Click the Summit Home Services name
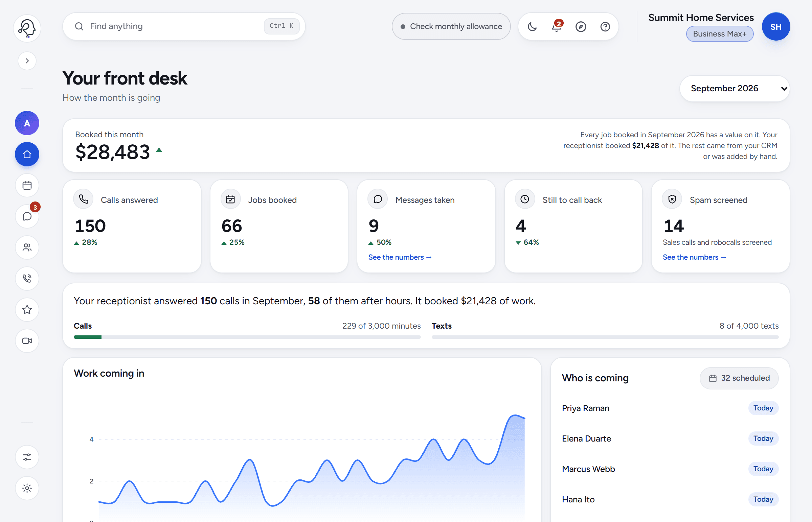The height and width of the screenshot is (522, 812). (x=701, y=18)
